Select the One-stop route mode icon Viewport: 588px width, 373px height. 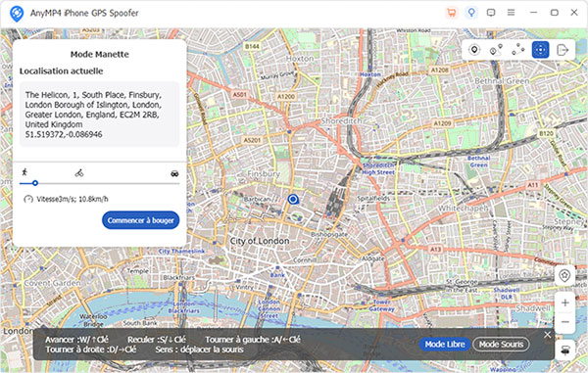pos(496,50)
